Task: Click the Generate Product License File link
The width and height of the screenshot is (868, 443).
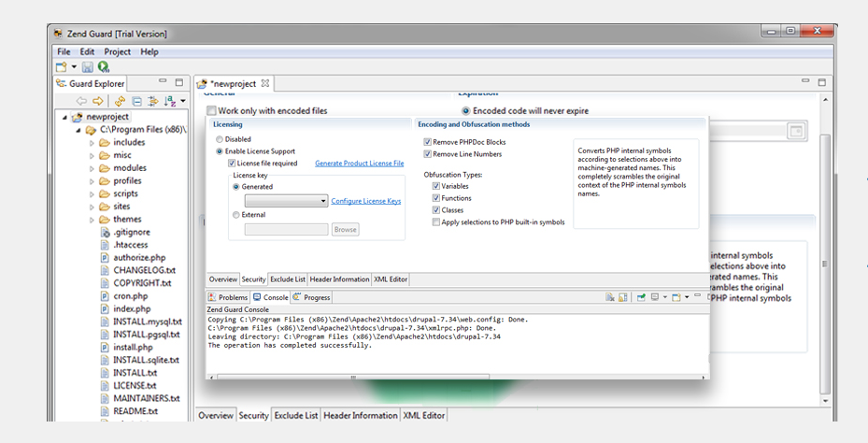Action: coord(360,164)
